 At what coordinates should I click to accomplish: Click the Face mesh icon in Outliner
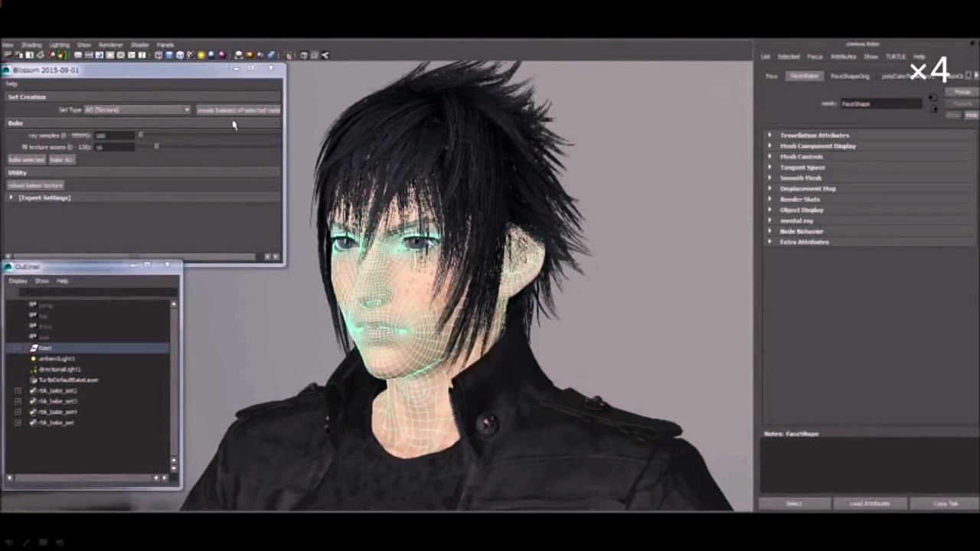coord(34,347)
